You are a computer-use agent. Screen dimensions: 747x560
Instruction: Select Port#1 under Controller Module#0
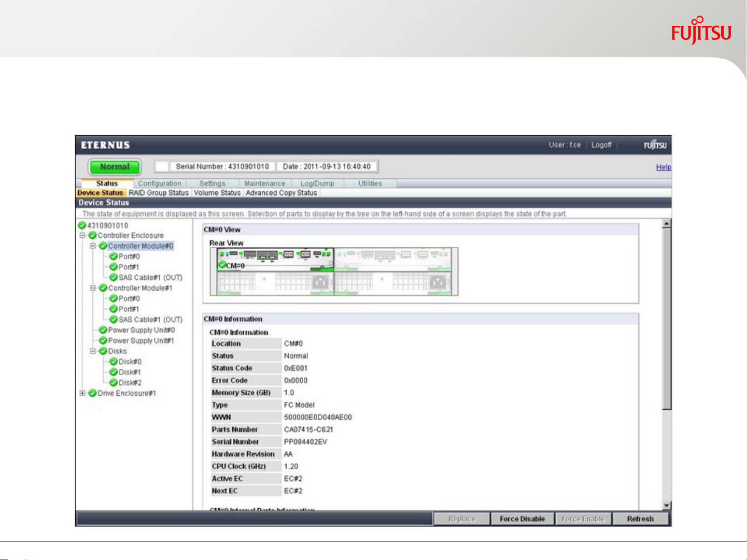click(x=129, y=267)
